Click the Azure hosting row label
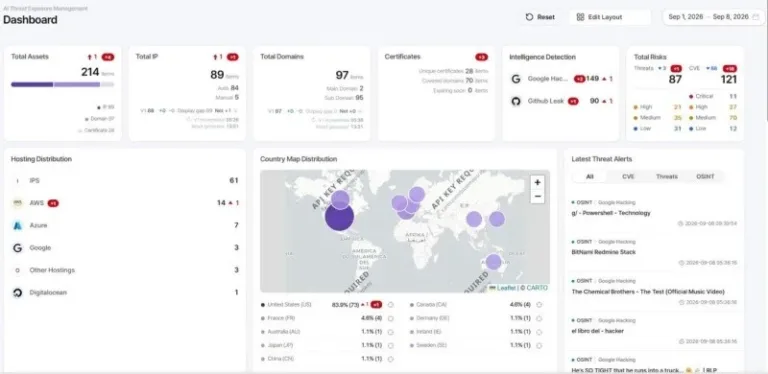Viewport: 768px width, 374px height. click(x=38, y=226)
